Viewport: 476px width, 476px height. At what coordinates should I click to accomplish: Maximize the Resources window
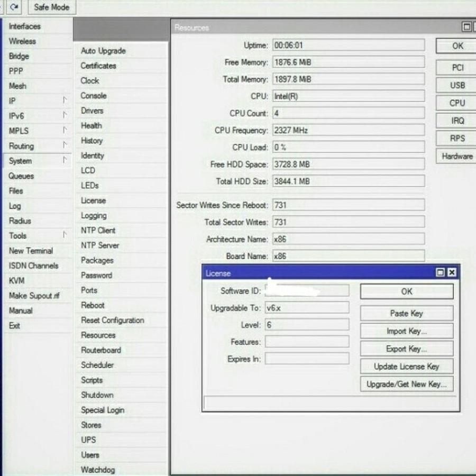click(466, 27)
